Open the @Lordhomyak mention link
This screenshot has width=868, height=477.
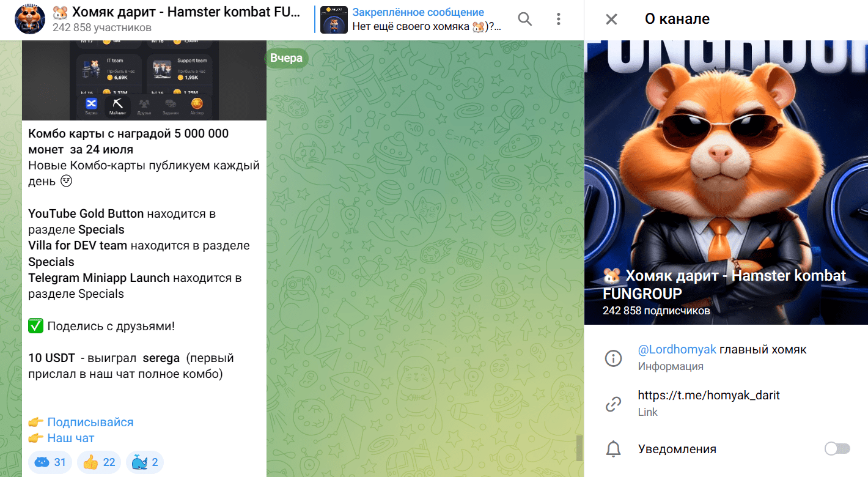(677, 350)
